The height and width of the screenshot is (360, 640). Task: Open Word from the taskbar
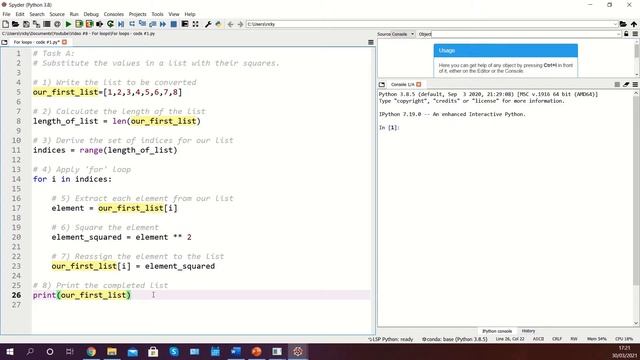pos(236,351)
